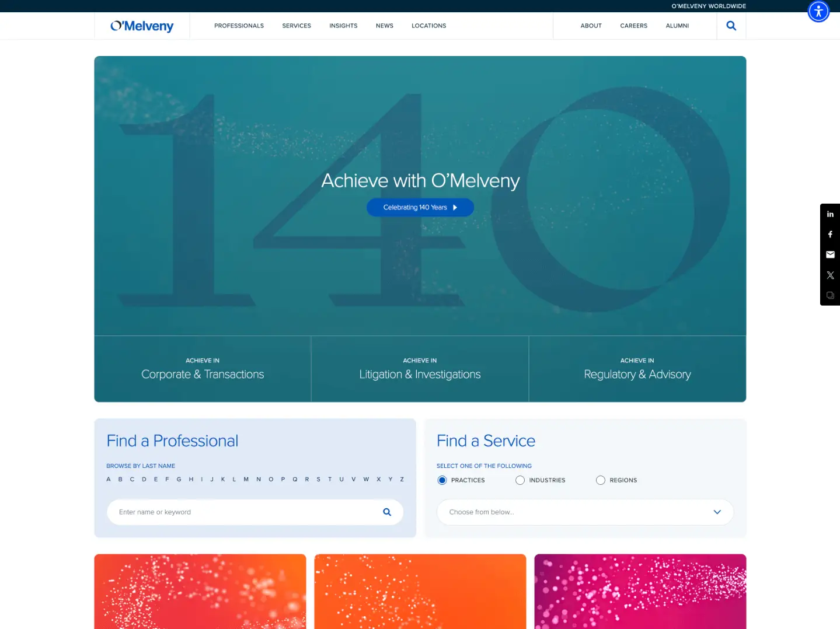Share the page on Facebook
This screenshot has width=840, height=629.
(830, 235)
